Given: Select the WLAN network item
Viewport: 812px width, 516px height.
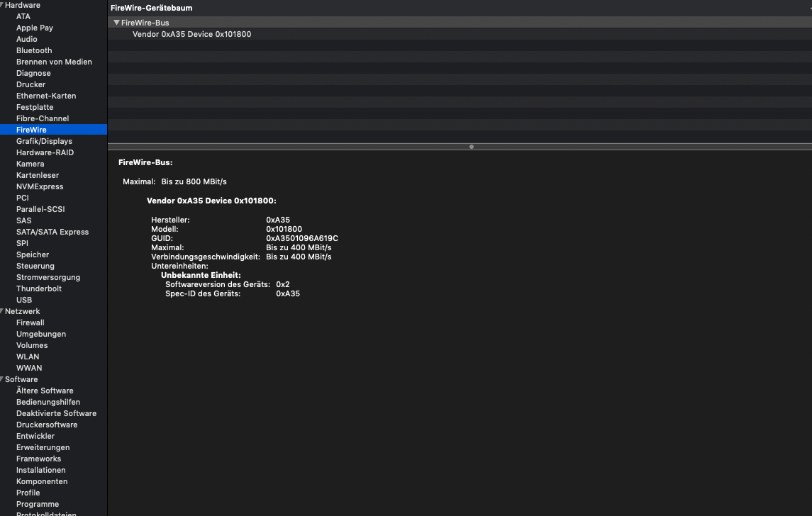Looking at the screenshot, I should tap(28, 357).
